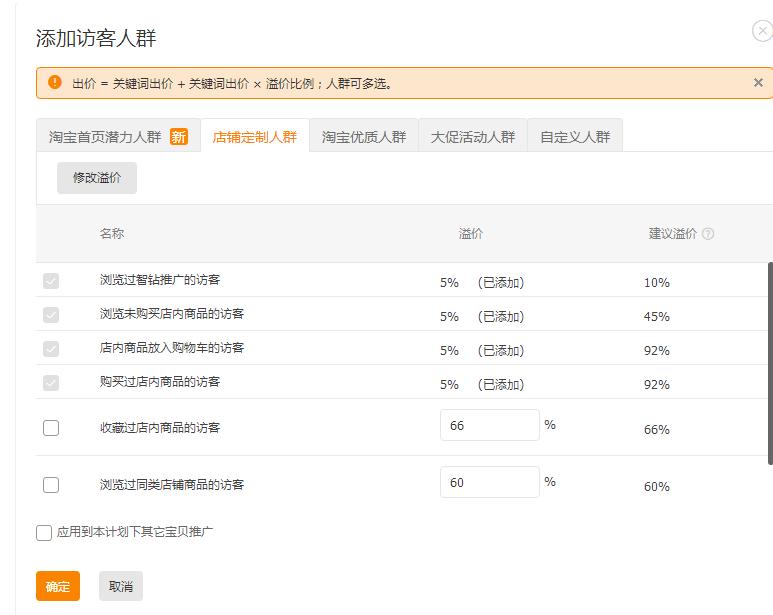Select row label 浏览过智钻推广的访客
The width and height of the screenshot is (773, 615).
(x=160, y=280)
